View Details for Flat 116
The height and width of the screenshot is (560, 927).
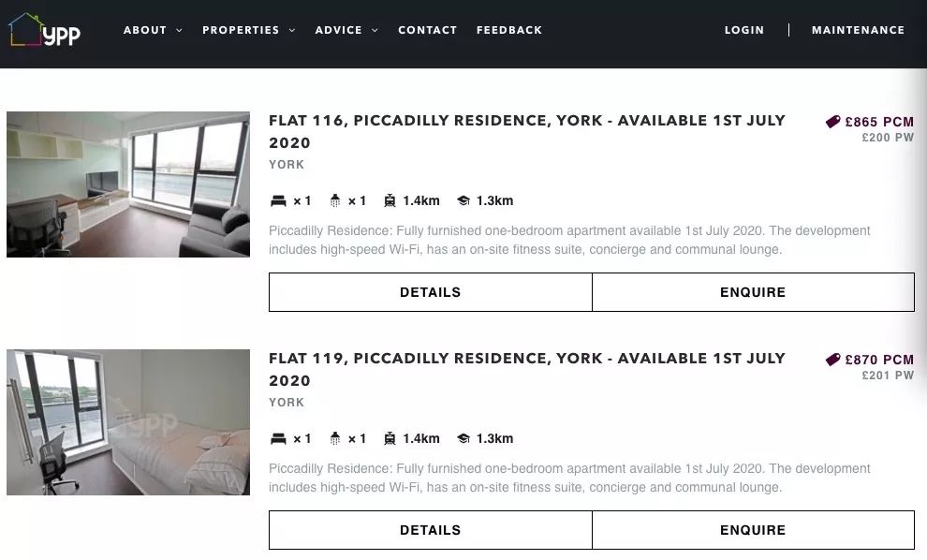coord(430,292)
